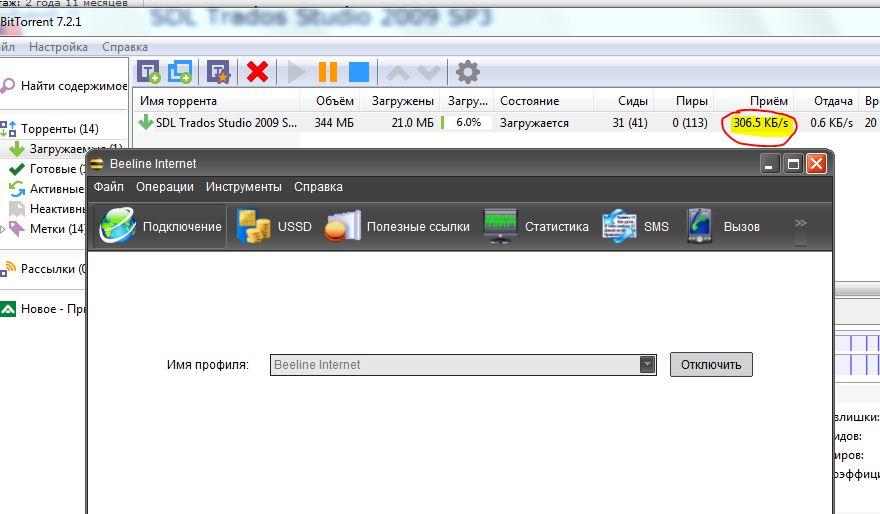880x514 pixels.
Task: Add torrent from URL in the toolbar
Action: 180,72
